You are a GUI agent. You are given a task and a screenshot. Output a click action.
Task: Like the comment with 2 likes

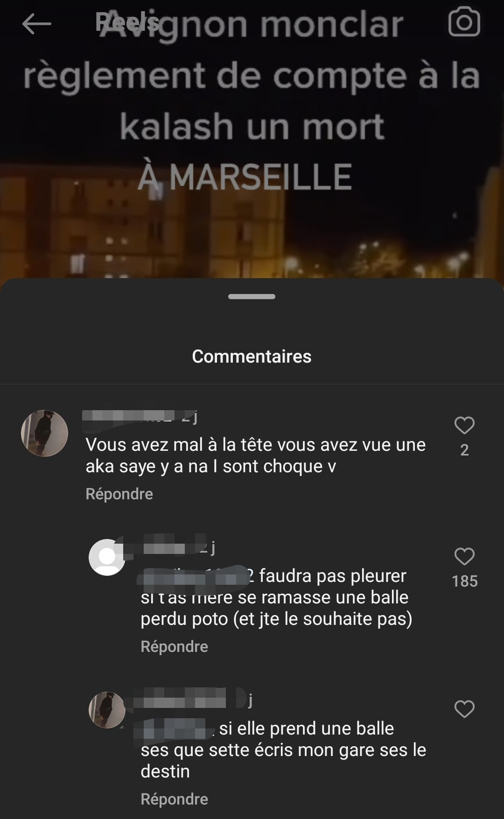pyautogui.click(x=464, y=425)
